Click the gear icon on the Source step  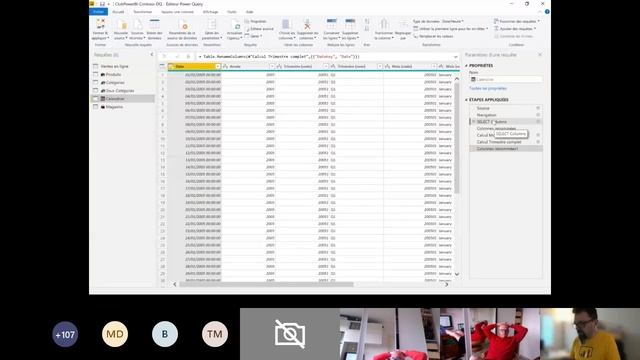(538, 108)
